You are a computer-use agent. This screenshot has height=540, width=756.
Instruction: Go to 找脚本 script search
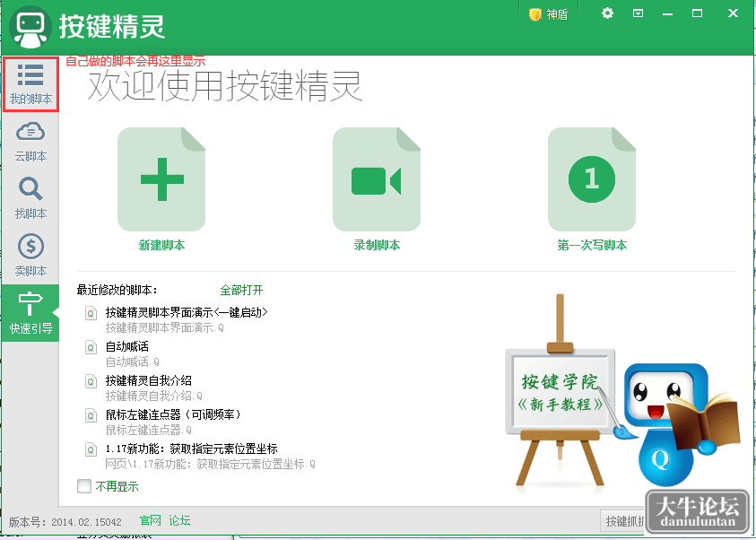(x=30, y=198)
